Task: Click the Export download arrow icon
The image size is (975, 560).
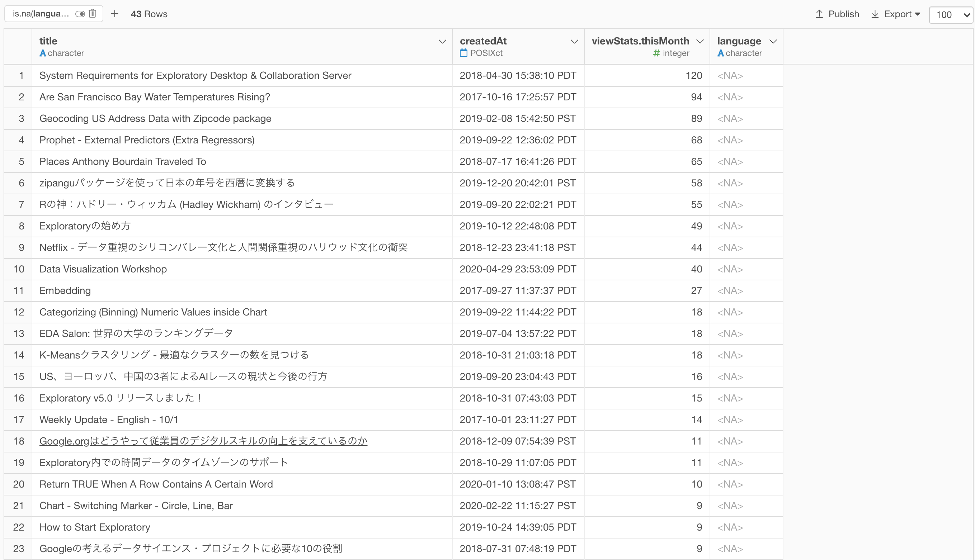Action: coord(875,14)
